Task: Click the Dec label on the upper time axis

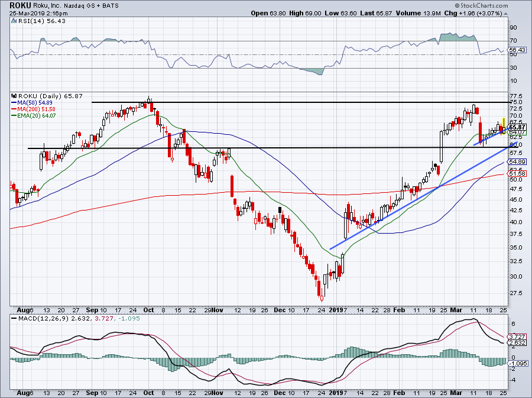Action: point(280,310)
